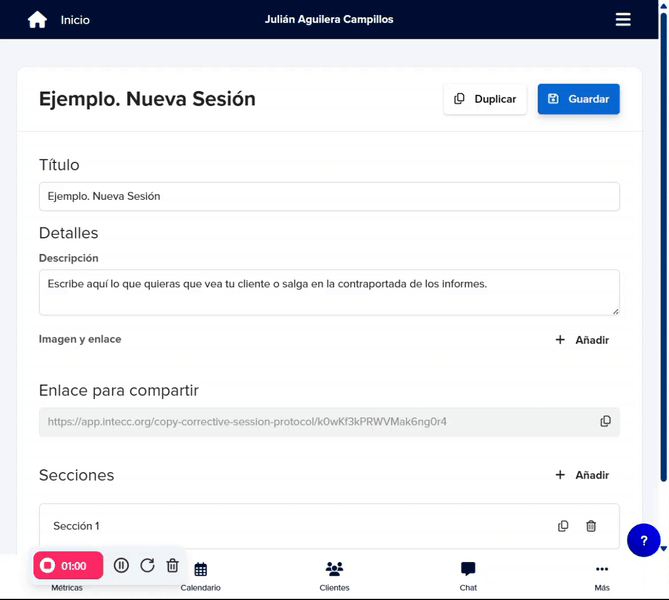This screenshot has height=600, width=669.
Task: Open the Métricas tab
Action: click(67, 588)
